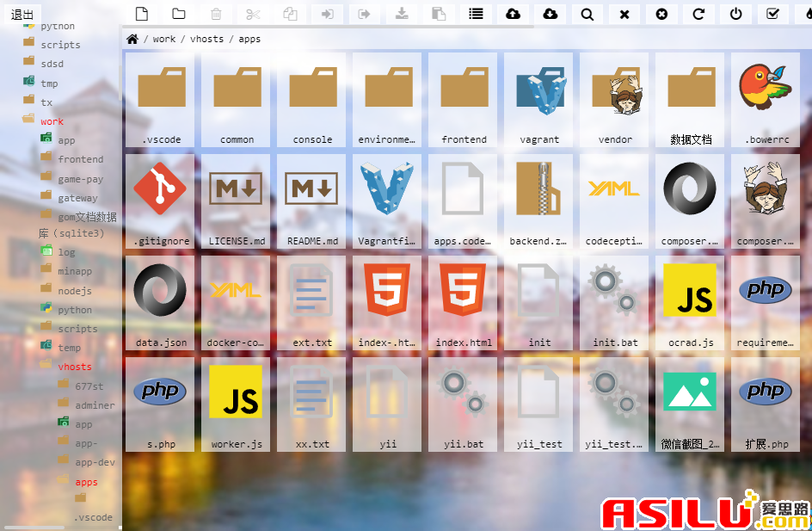The width and height of the screenshot is (812, 531).
Task: Open the vagrant folder tile
Action: pyautogui.click(x=539, y=100)
